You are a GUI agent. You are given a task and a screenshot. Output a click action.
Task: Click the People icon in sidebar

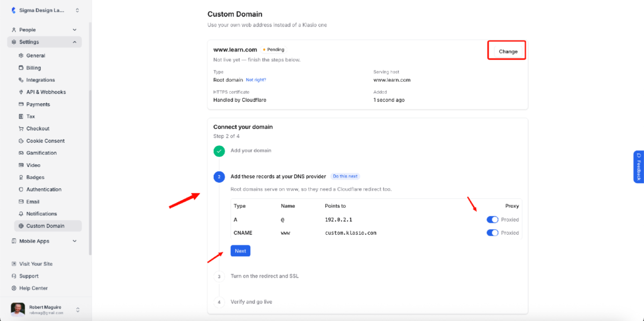click(14, 30)
